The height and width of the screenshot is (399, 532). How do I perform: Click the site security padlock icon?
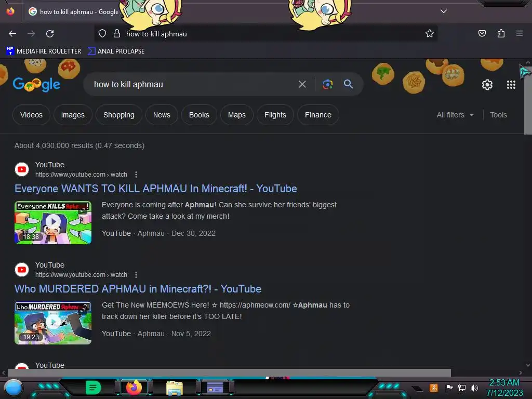click(x=117, y=34)
